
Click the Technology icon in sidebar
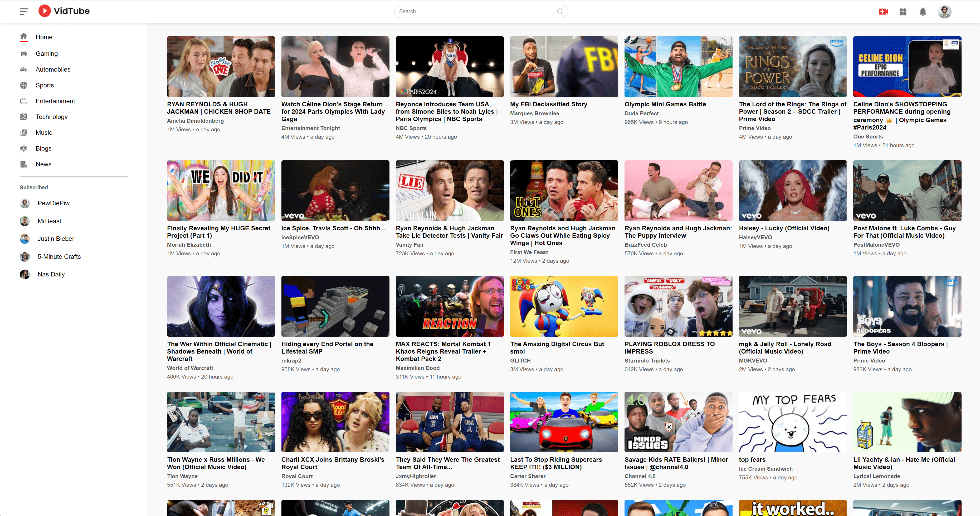(24, 117)
